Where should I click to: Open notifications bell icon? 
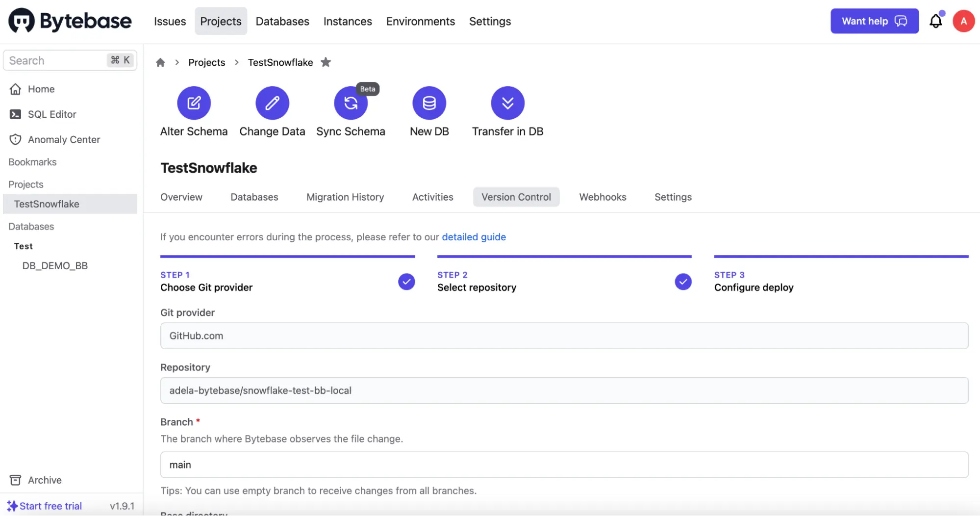coord(935,21)
